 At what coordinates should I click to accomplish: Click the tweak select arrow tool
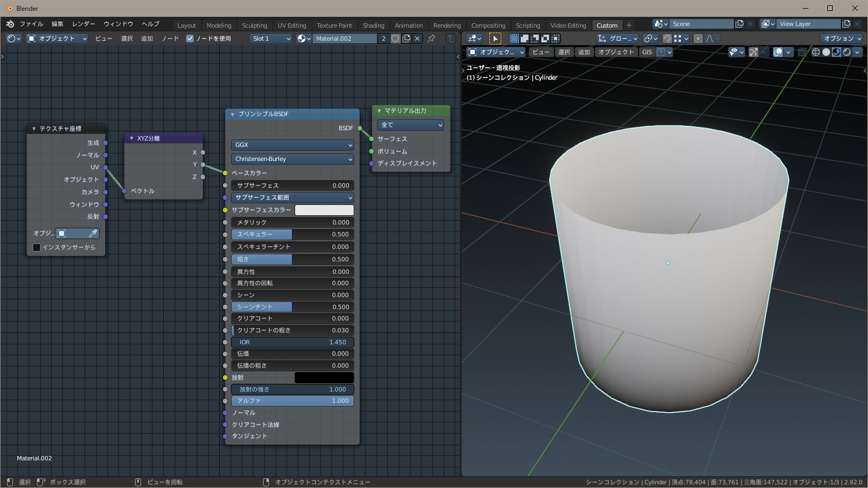coord(495,38)
